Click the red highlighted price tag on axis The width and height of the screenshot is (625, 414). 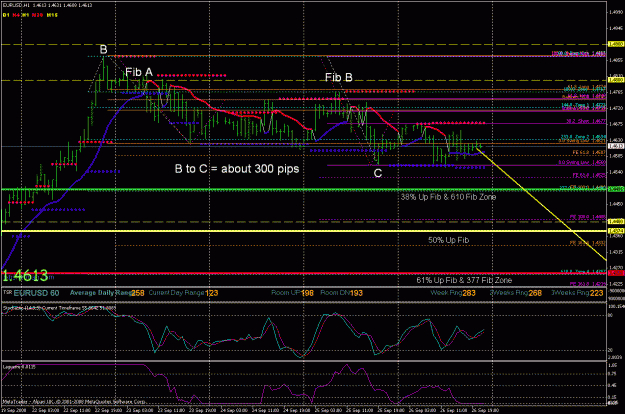(x=616, y=273)
